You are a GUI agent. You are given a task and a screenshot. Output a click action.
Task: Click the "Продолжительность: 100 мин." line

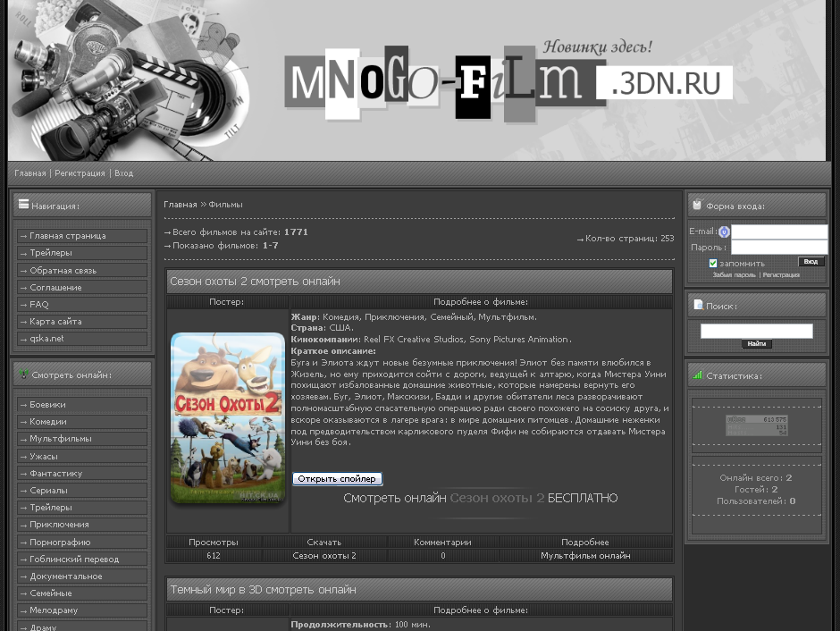(x=360, y=625)
